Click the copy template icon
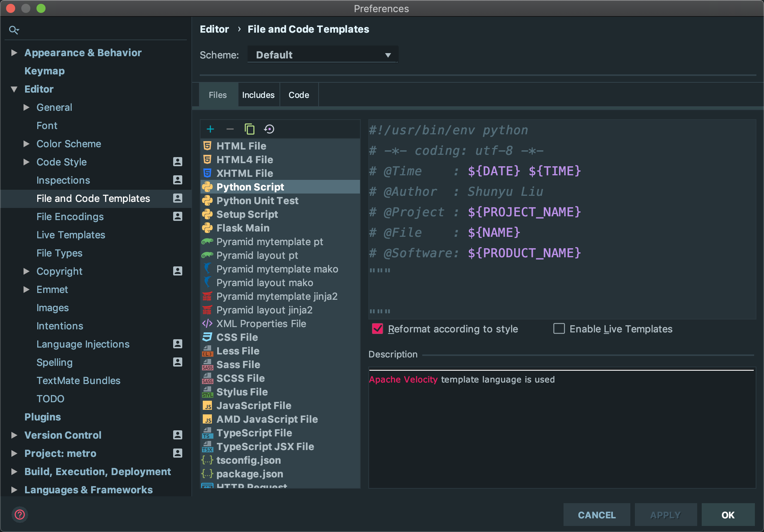This screenshot has width=764, height=532. 249,129
